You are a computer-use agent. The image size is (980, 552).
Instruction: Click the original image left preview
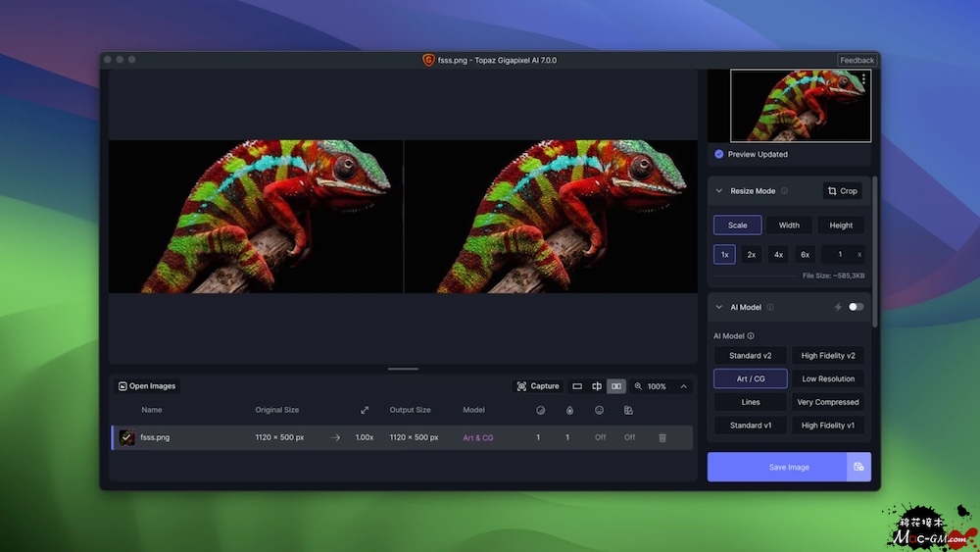pos(256,217)
